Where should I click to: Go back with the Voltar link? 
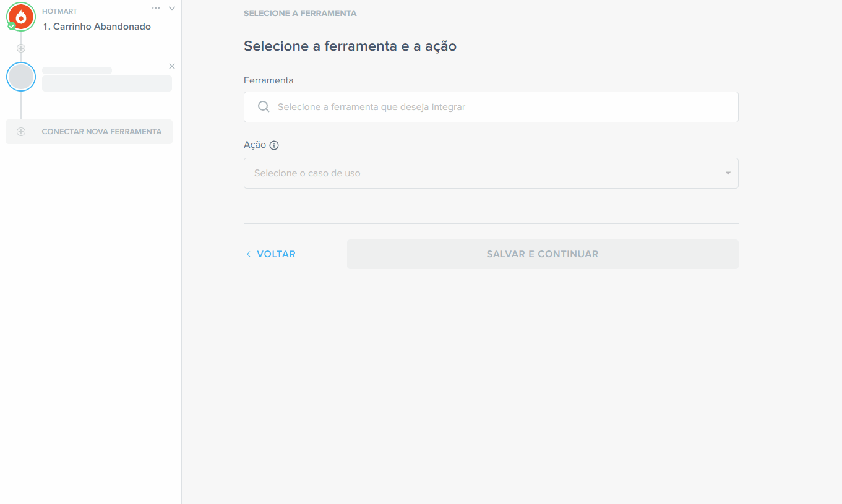click(271, 254)
